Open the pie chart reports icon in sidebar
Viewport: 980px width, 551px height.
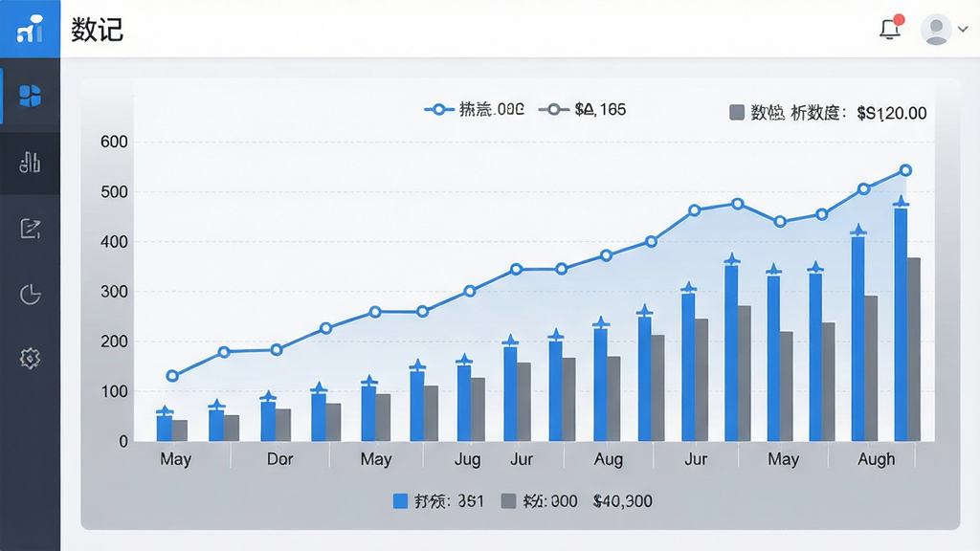tap(30, 295)
